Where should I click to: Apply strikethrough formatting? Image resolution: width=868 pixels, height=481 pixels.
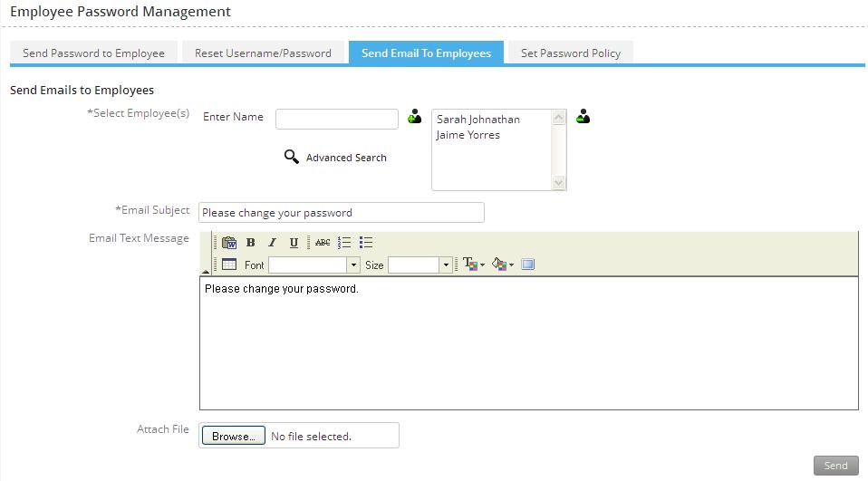click(323, 243)
